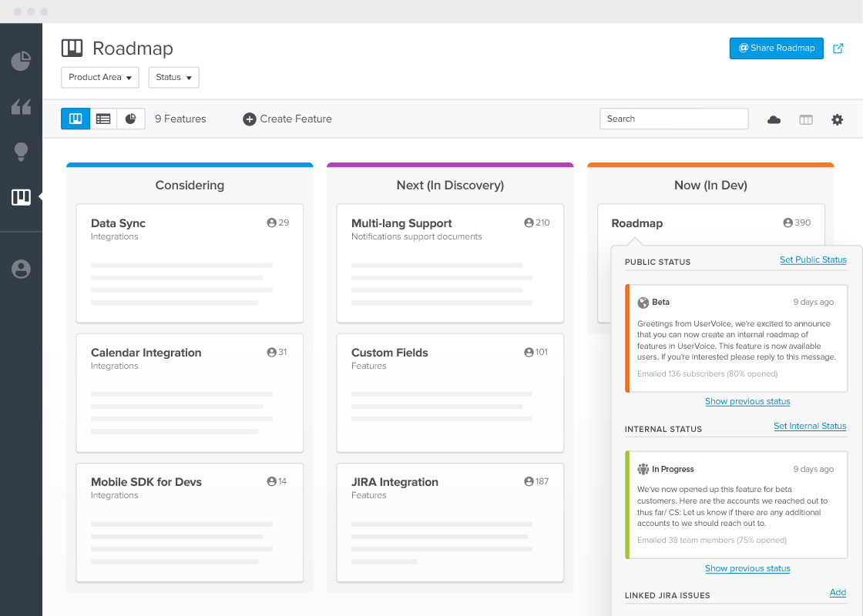Switch to list view

[x=103, y=119]
